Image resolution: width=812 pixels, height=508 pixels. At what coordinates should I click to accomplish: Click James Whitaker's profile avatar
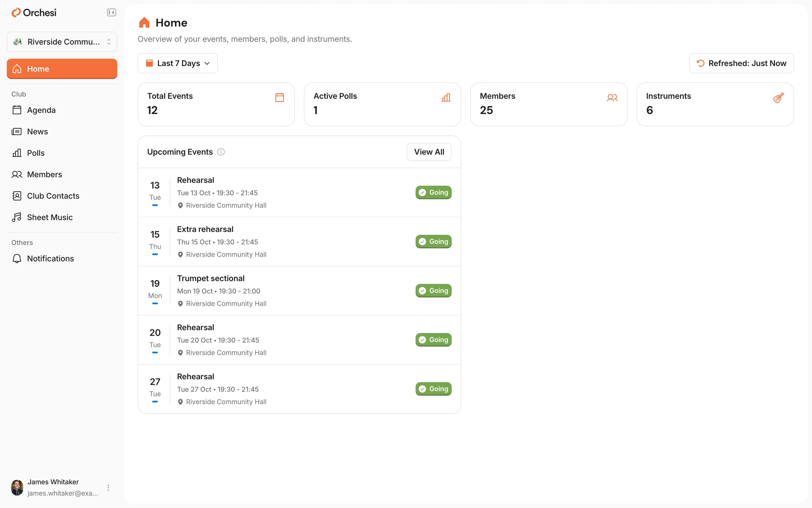pos(17,487)
